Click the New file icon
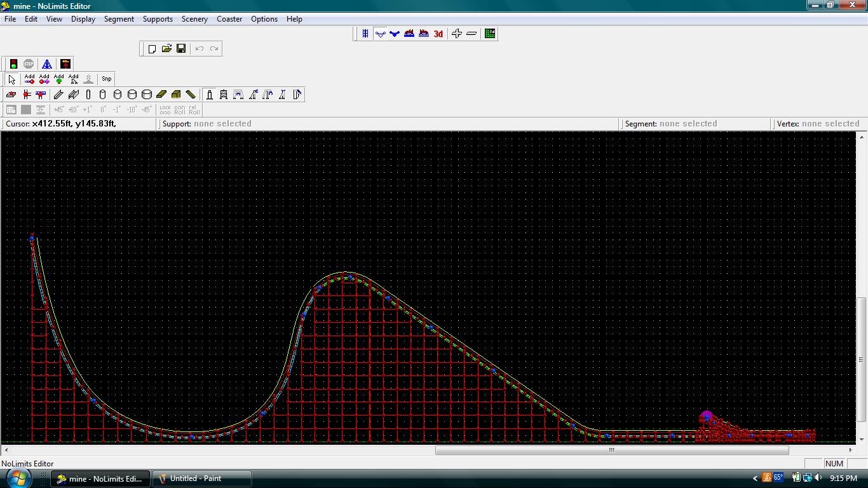This screenshot has width=868, height=488. coord(152,49)
